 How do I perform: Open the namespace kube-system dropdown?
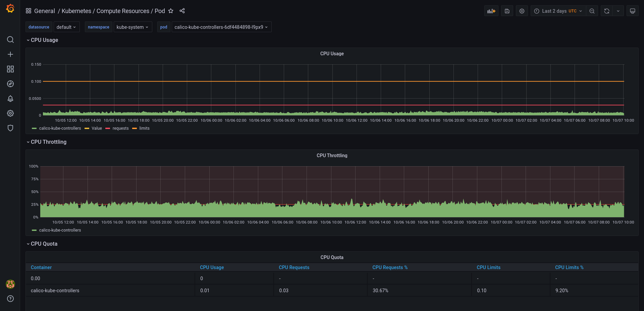[133, 27]
